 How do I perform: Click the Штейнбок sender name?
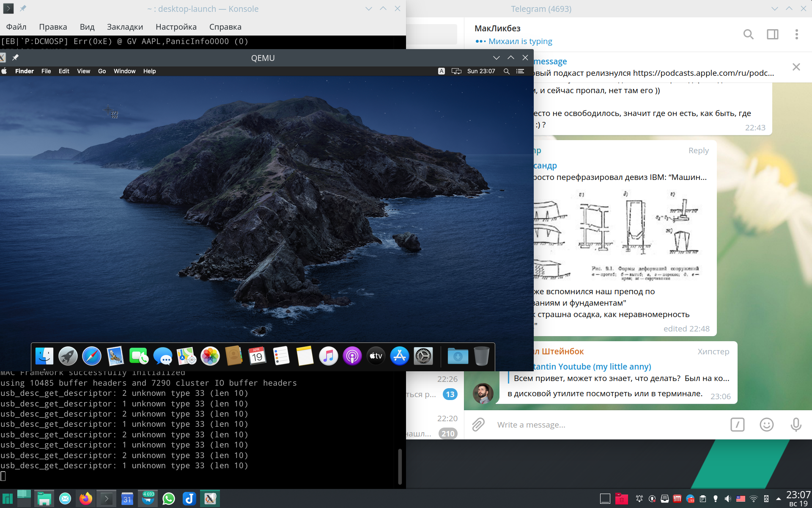[559, 351]
